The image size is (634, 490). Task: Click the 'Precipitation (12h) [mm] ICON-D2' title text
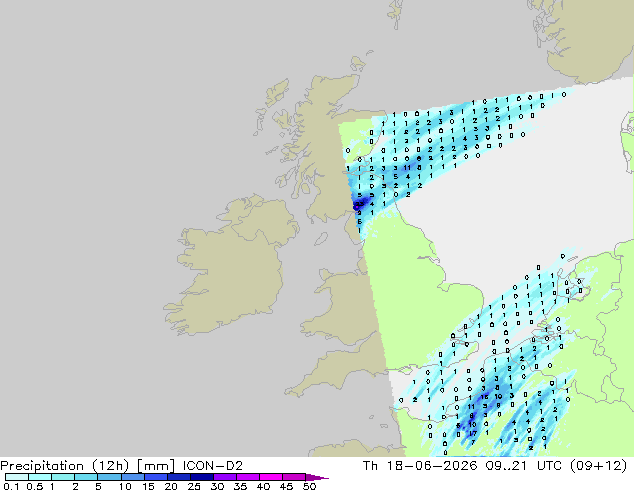[121, 466]
